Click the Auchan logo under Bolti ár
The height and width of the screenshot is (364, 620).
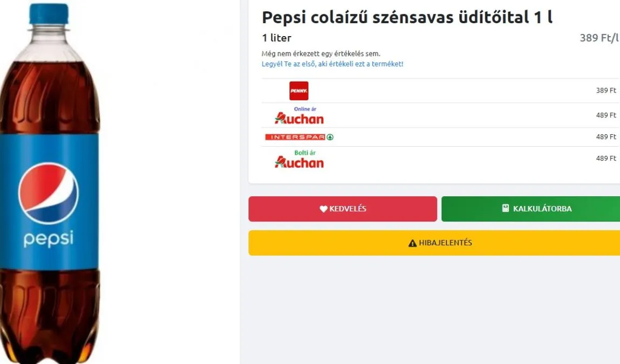click(299, 162)
